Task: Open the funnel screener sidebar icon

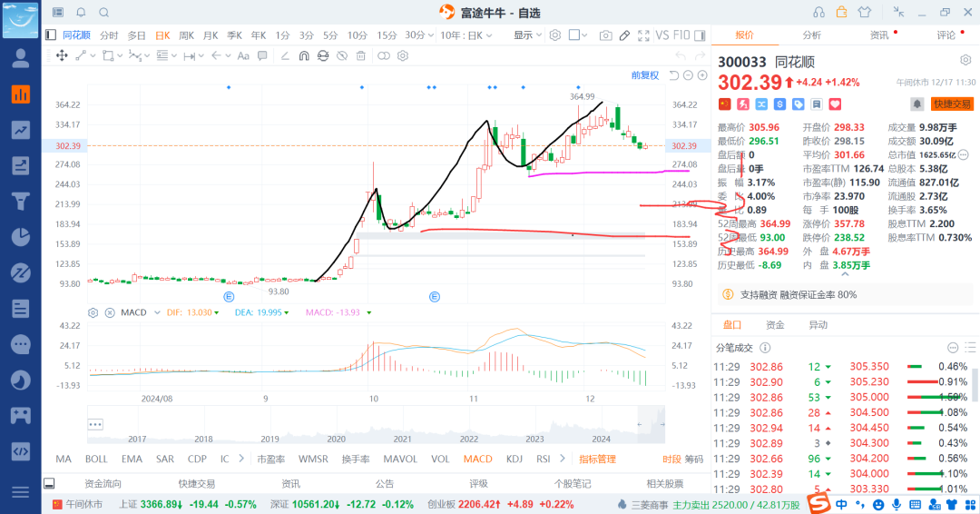Action: [x=21, y=202]
